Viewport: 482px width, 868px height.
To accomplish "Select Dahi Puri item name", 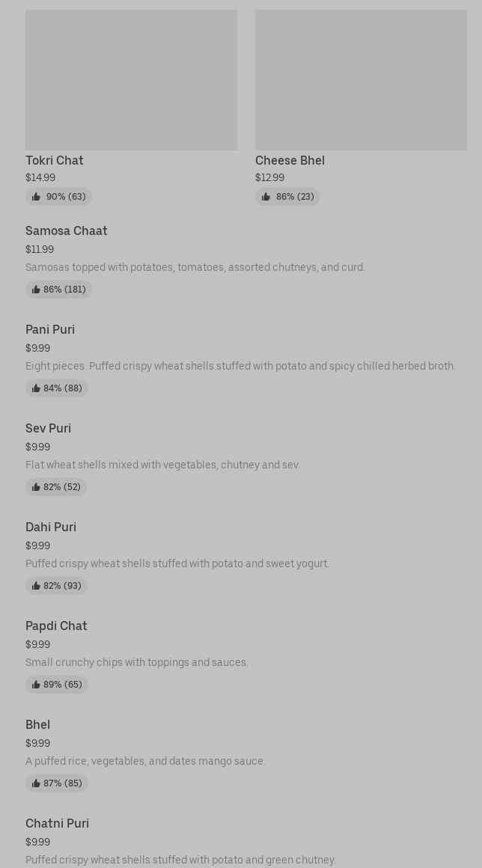I will pyautogui.click(x=51, y=527).
